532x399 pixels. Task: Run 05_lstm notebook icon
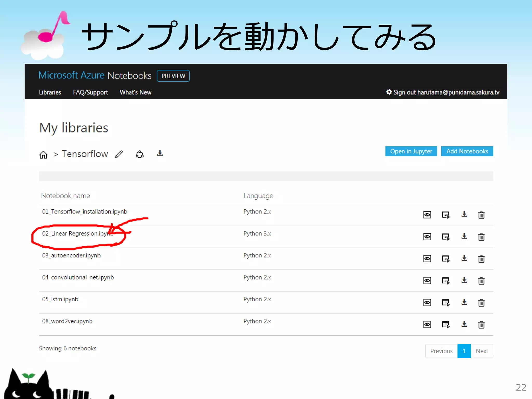pos(446,302)
